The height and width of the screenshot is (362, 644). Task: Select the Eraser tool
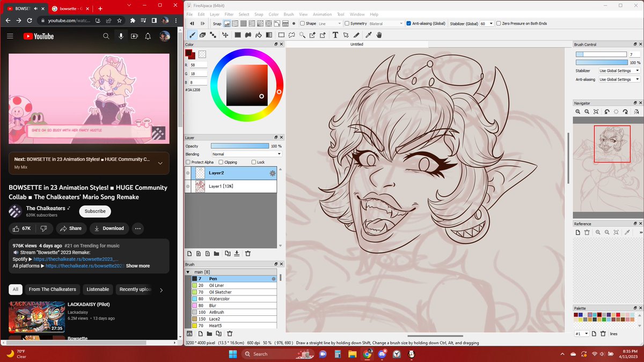[x=202, y=35]
